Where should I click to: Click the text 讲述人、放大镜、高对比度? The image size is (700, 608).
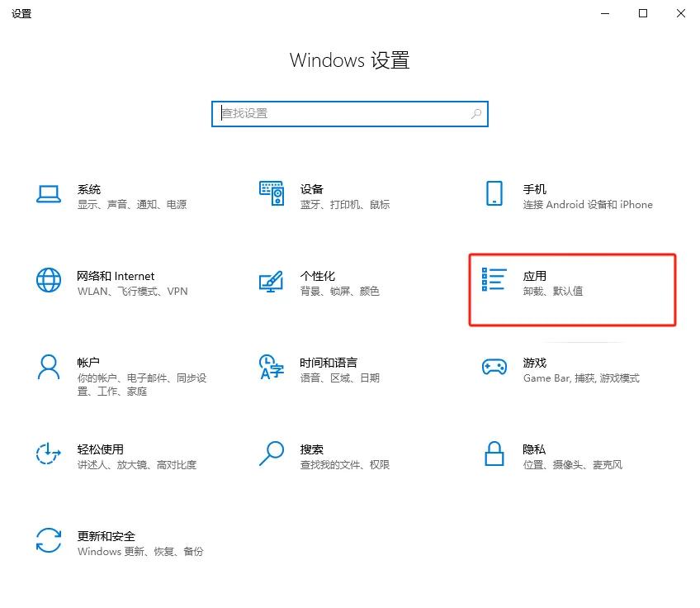pyautogui.click(x=136, y=465)
